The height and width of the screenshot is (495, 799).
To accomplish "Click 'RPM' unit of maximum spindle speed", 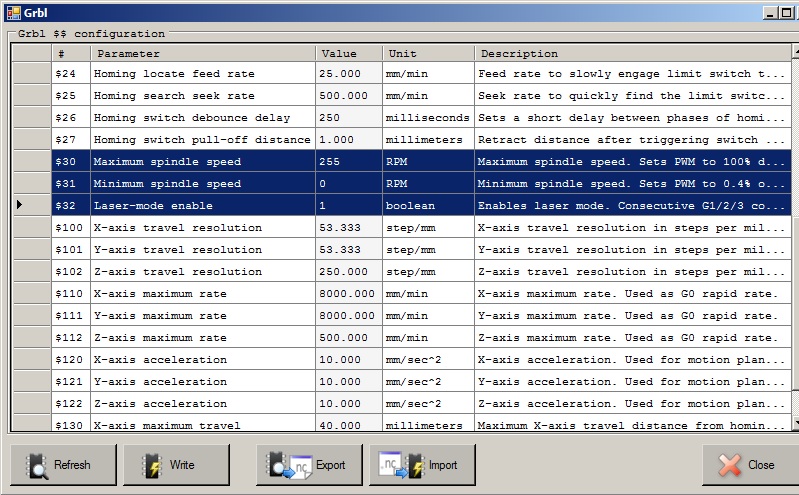I will pyautogui.click(x=429, y=161).
